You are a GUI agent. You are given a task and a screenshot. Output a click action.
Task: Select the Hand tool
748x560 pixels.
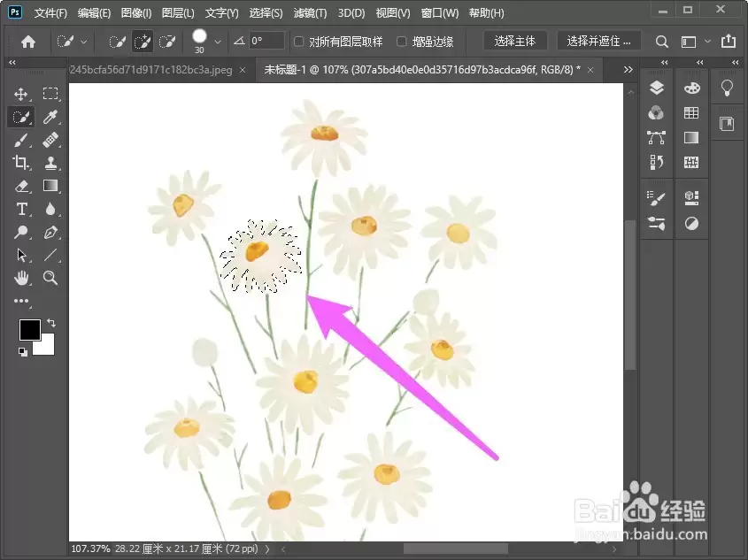pyautogui.click(x=21, y=278)
